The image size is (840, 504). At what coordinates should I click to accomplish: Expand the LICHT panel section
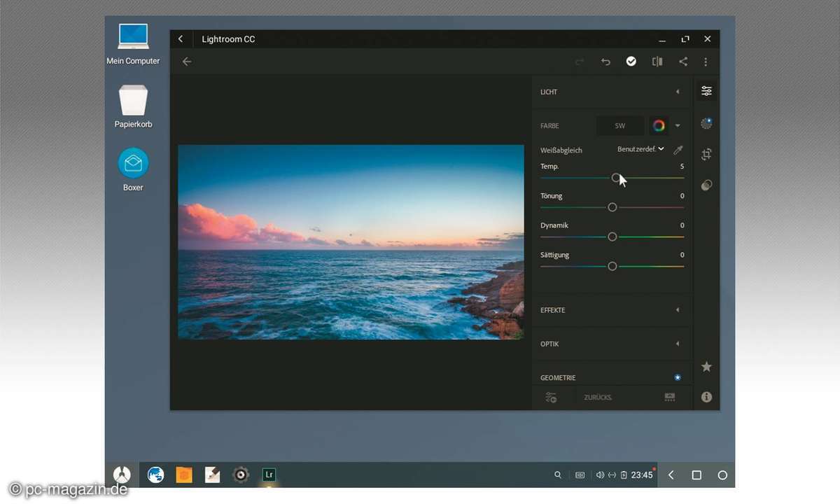click(x=612, y=92)
